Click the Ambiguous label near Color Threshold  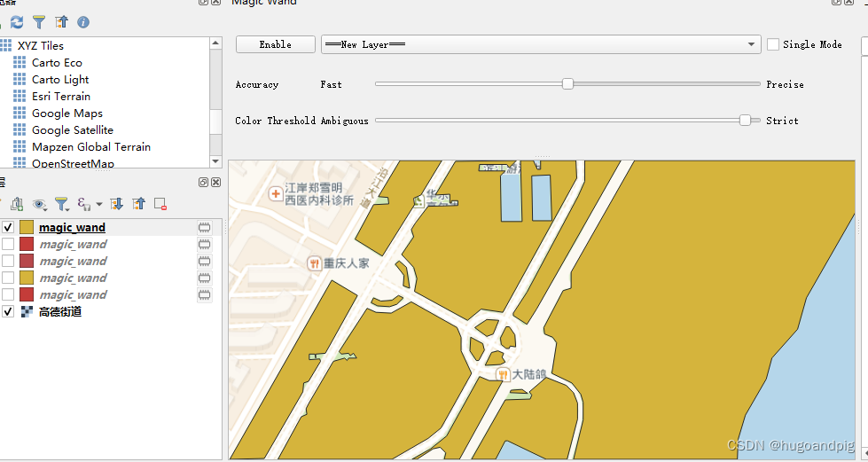(344, 121)
